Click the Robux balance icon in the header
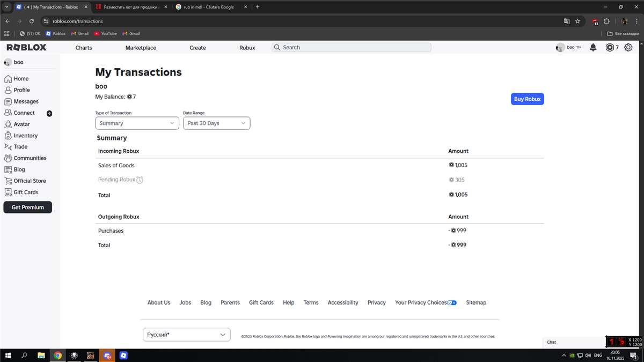 (x=609, y=47)
